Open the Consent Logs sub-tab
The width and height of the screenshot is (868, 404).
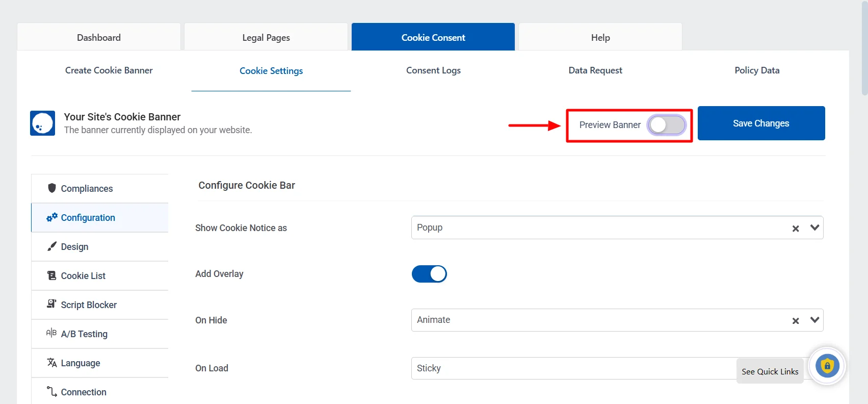coord(433,70)
